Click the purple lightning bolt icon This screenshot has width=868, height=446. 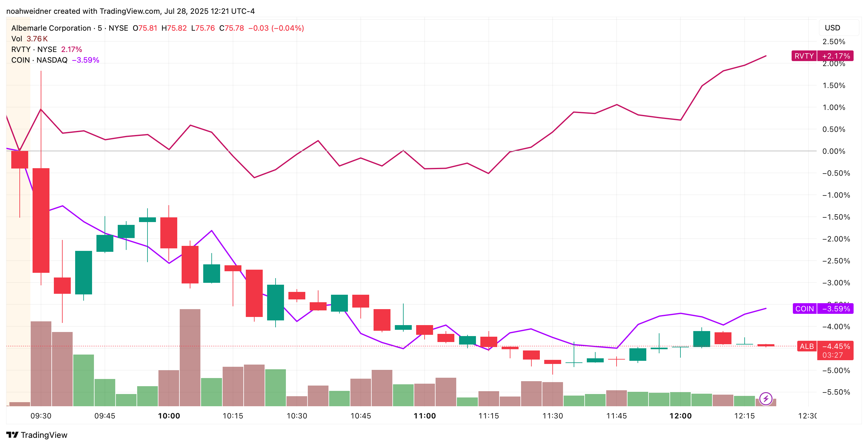coord(766,399)
